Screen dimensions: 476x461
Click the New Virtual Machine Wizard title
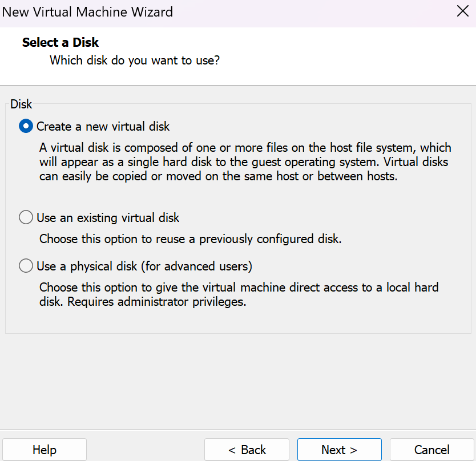[x=87, y=12]
